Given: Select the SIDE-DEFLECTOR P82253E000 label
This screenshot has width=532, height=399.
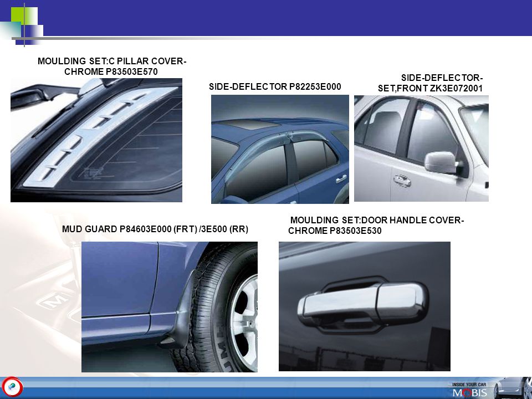Looking at the screenshot, I should (275, 86).
